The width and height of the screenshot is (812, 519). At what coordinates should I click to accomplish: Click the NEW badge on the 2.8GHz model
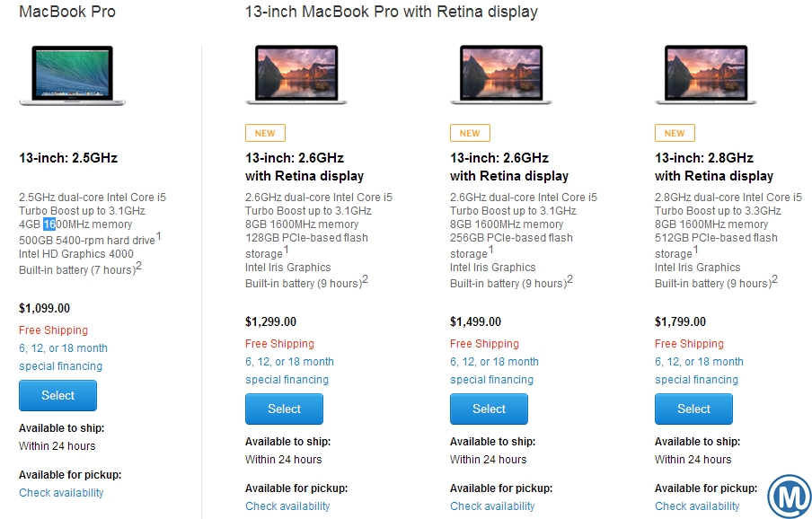coord(675,132)
